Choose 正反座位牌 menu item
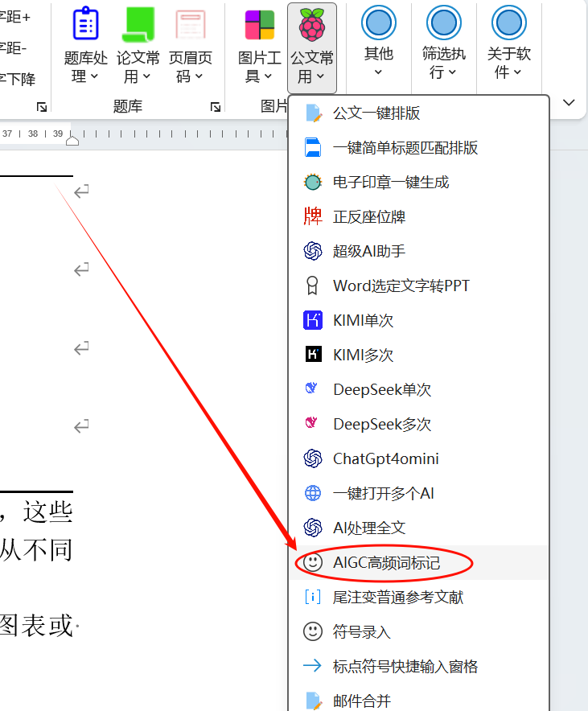The width and height of the screenshot is (588, 711). tap(418, 216)
